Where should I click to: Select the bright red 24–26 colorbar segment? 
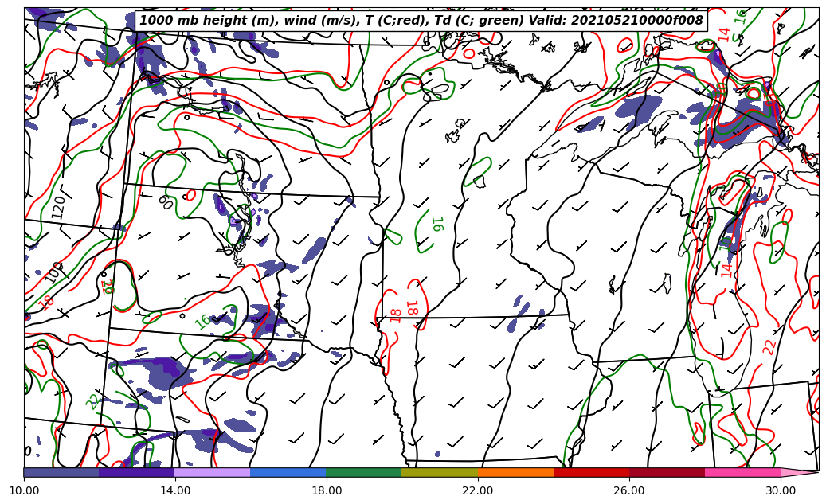(x=591, y=472)
